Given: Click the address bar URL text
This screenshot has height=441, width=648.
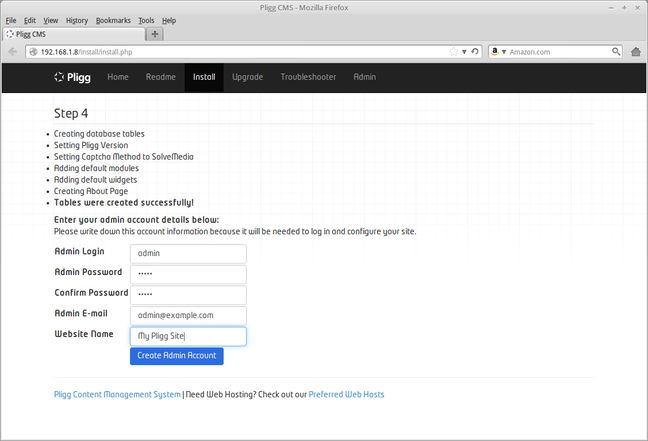Looking at the screenshot, I should point(86,52).
